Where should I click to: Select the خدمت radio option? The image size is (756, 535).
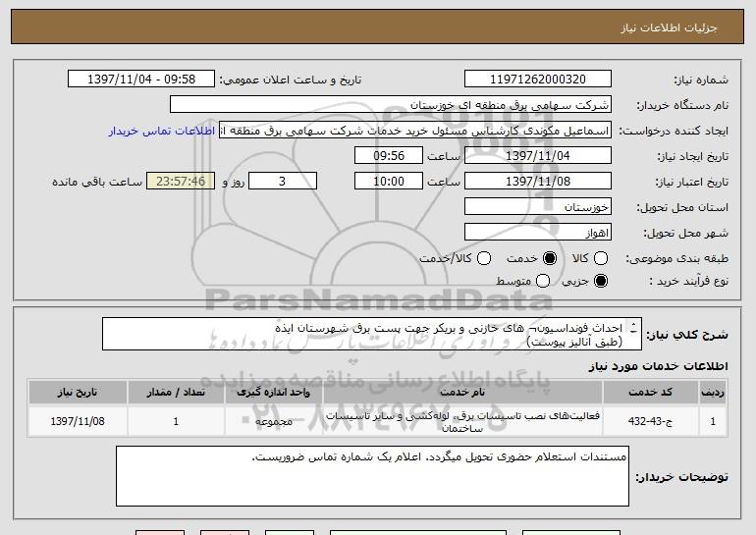click(549, 258)
